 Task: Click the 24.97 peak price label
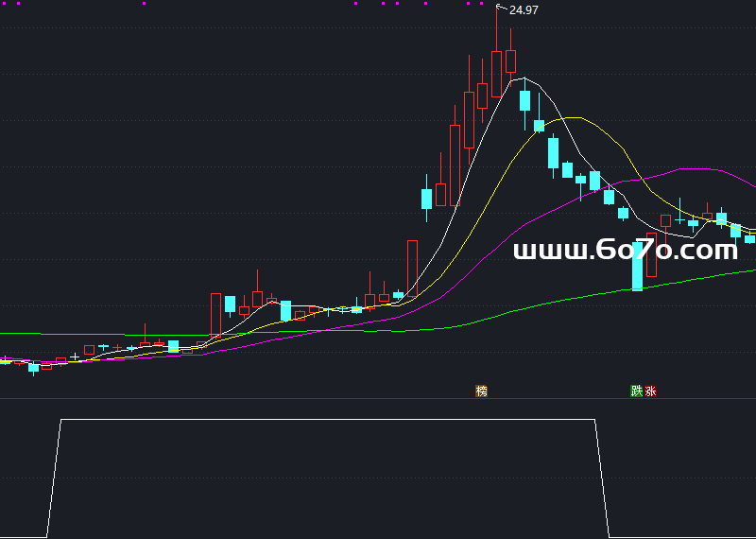pos(524,10)
